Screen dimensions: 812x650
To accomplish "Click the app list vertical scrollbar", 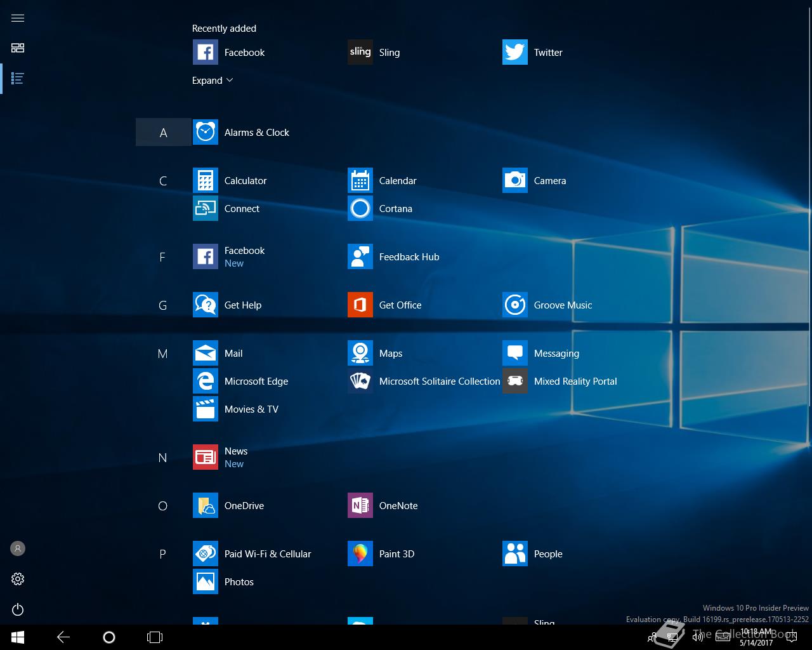I will (809, 206).
